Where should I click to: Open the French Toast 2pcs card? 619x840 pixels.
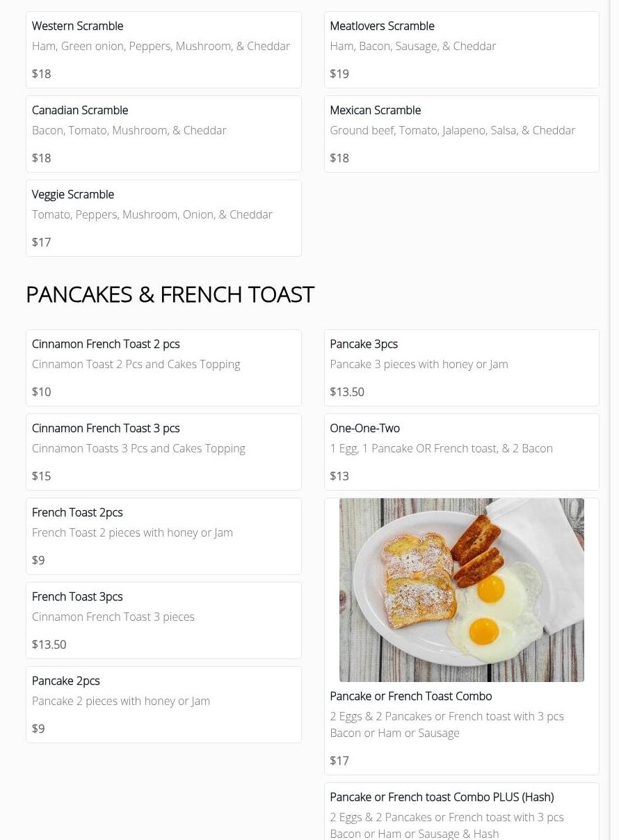[x=163, y=536]
